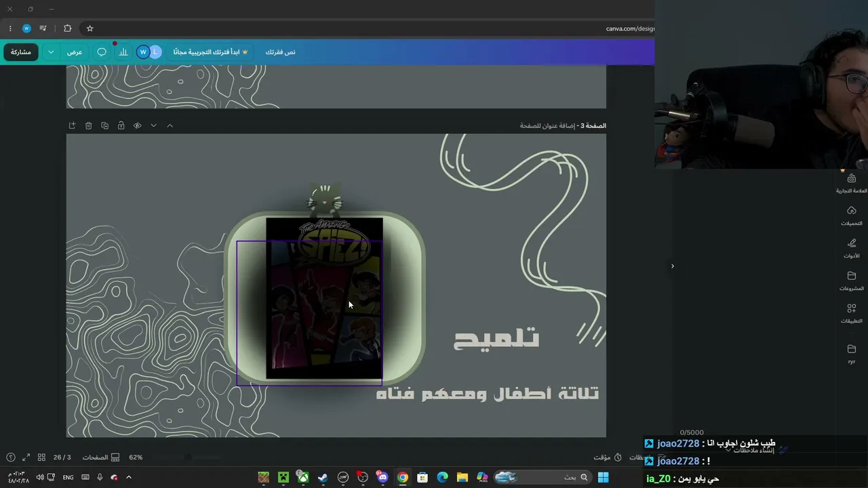Click the canva.com address bar URL

(630, 28)
